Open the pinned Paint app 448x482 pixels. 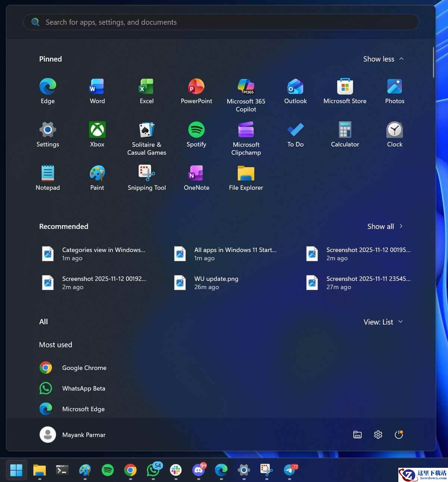point(97,178)
